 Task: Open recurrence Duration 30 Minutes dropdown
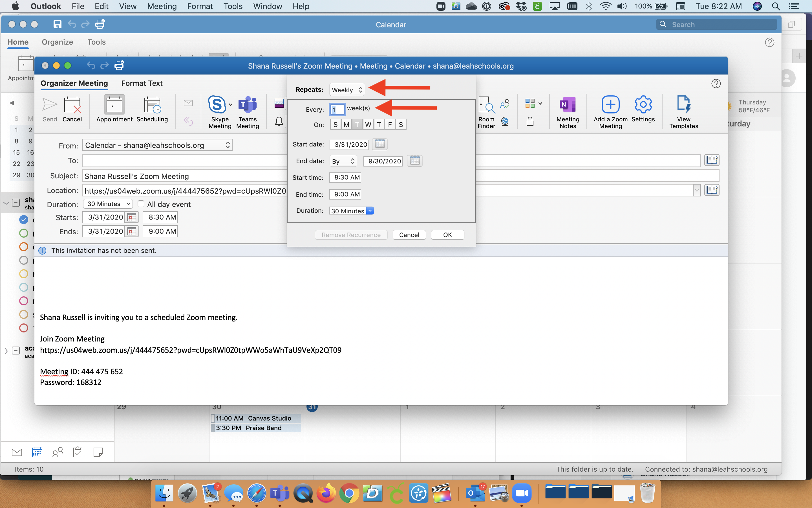370,211
